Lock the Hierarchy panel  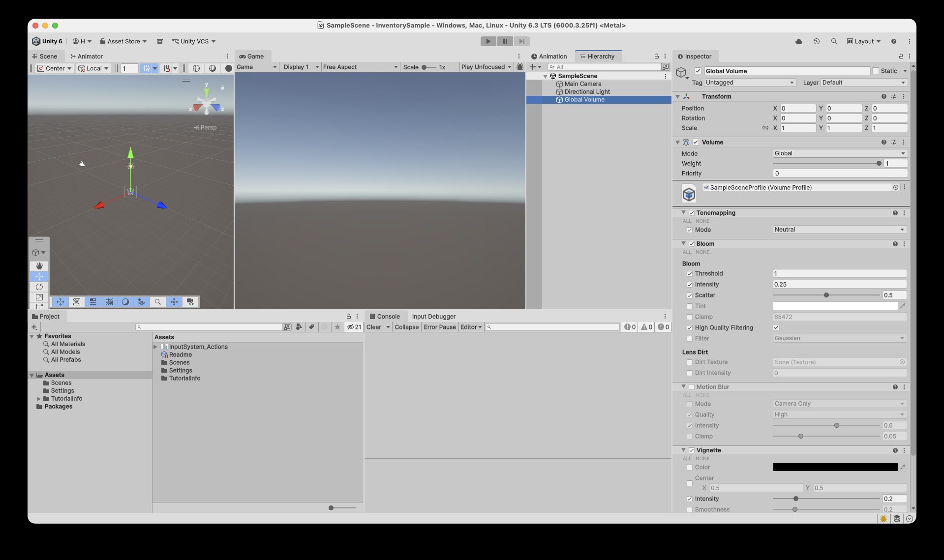(656, 57)
